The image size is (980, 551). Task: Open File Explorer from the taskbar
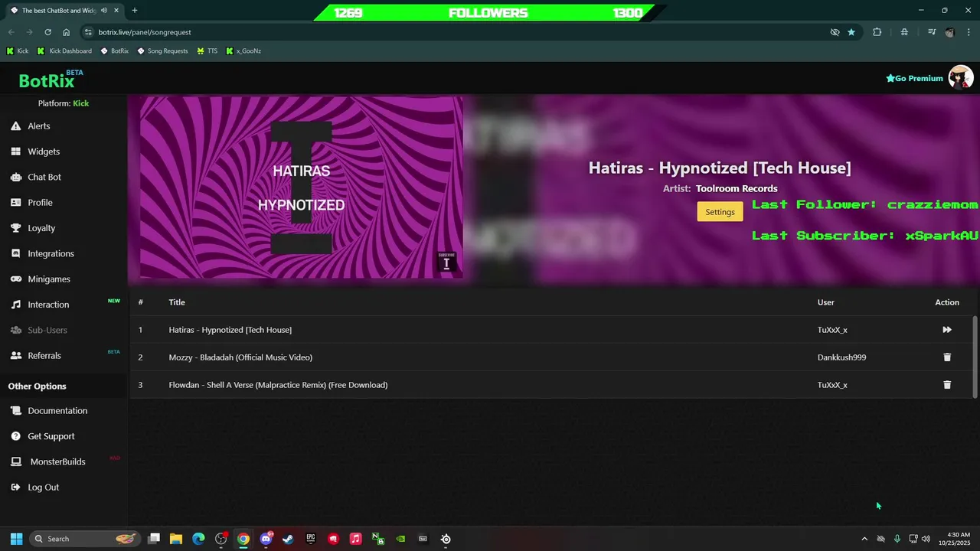[x=176, y=539]
